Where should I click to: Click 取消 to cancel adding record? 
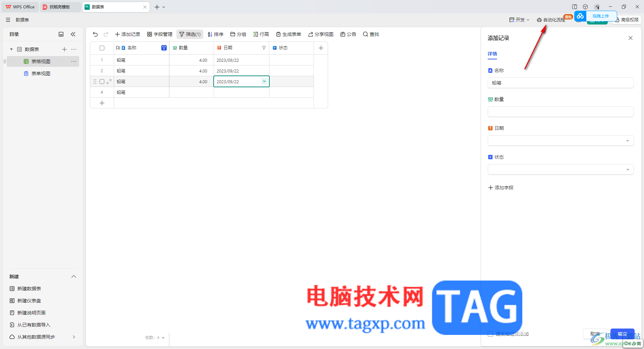pos(595,334)
